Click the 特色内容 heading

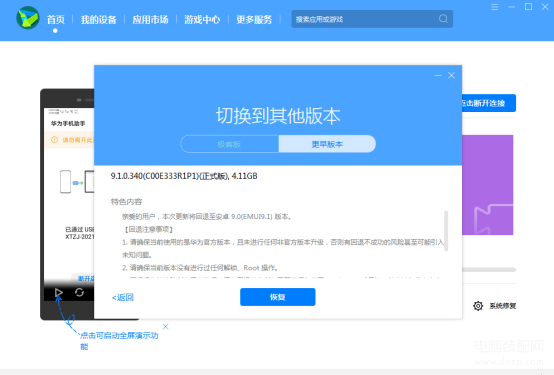126,202
